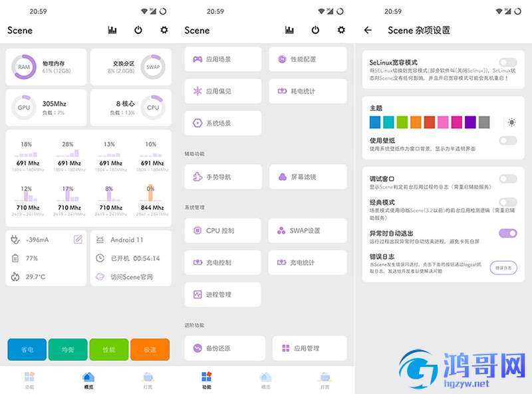Screen dimensions: 532x394
Task: Tap the grid icon for 应用管理
Action: pyautogui.click(x=286, y=348)
